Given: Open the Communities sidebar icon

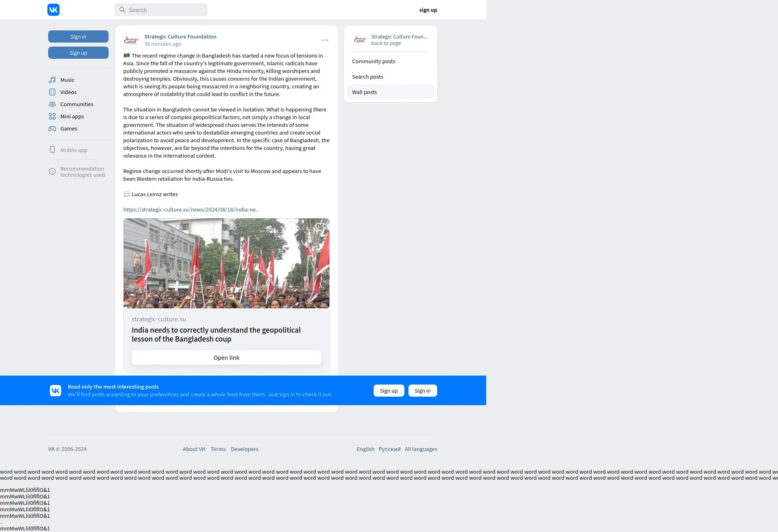Looking at the screenshot, I should click(52, 104).
